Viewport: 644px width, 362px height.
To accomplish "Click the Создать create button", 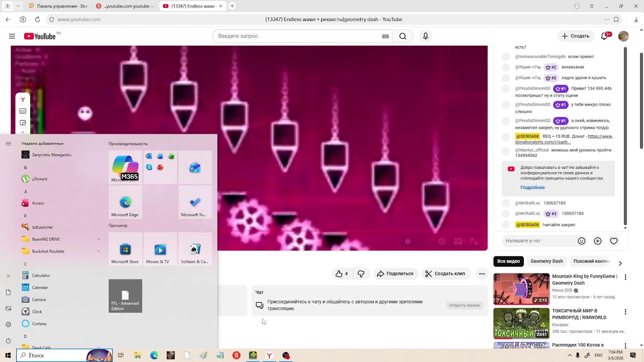I will (576, 36).
